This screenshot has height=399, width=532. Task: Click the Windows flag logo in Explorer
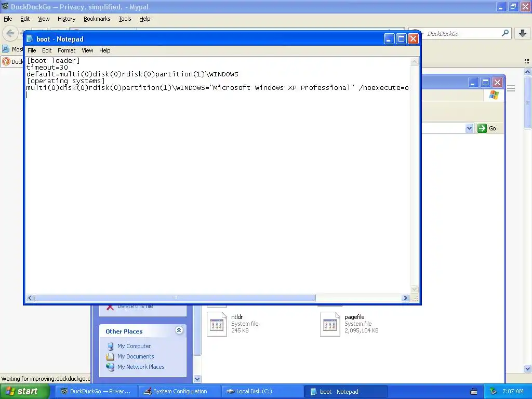point(494,95)
